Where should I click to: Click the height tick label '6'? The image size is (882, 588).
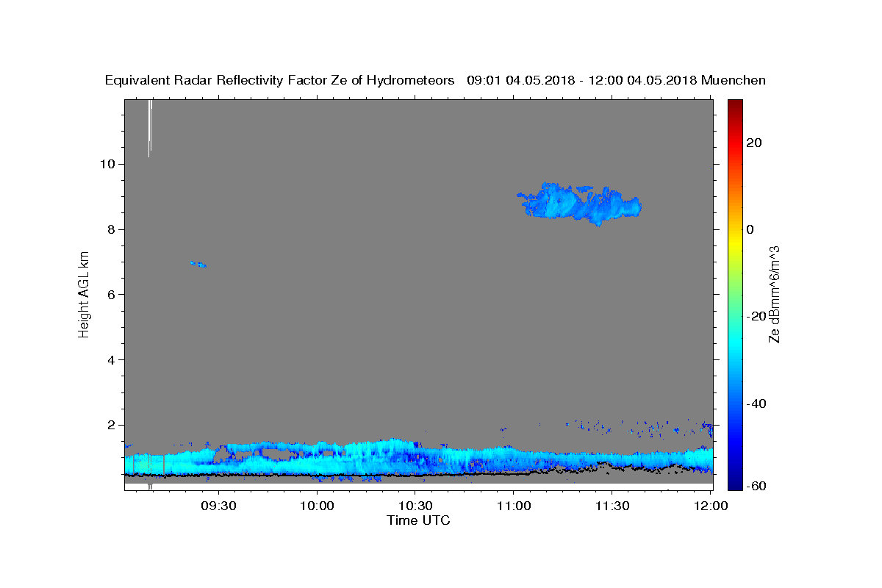click(x=113, y=295)
